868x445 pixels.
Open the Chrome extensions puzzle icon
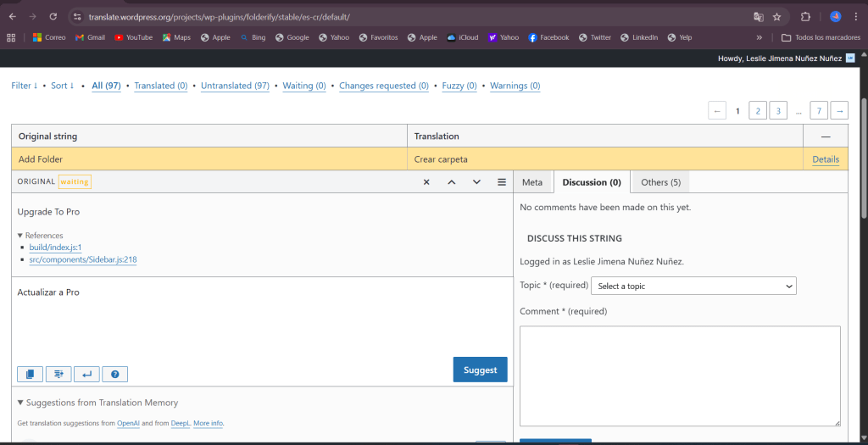806,16
